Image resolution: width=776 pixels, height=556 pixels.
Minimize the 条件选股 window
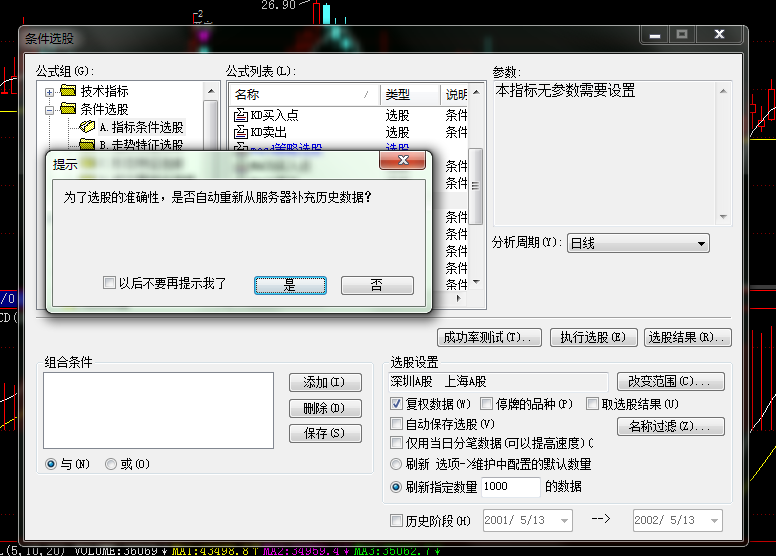655,34
